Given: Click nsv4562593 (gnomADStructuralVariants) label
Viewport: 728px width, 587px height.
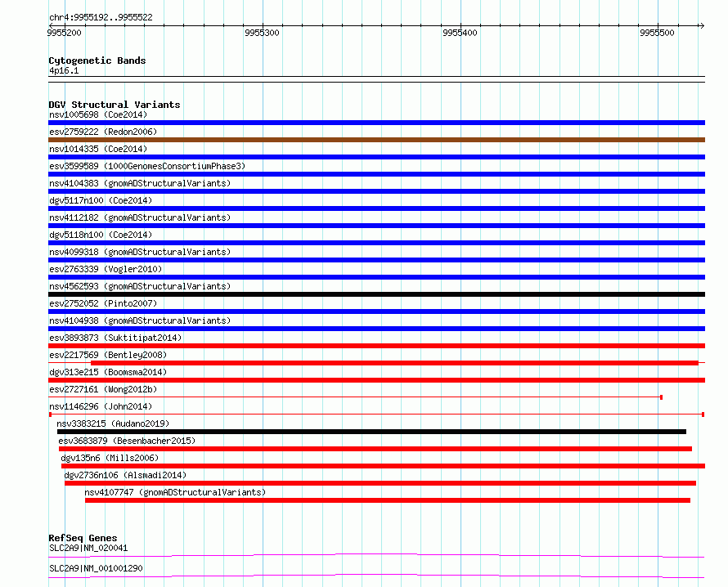Looking at the screenshot, I should pos(140,286).
